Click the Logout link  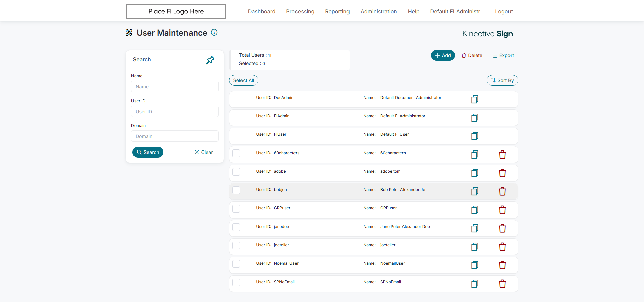[x=504, y=11]
